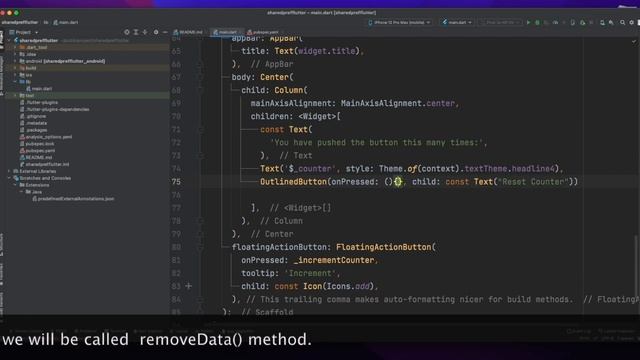Select the build folder in project tree
The image size is (640, 360).
[x=28, y=68]
